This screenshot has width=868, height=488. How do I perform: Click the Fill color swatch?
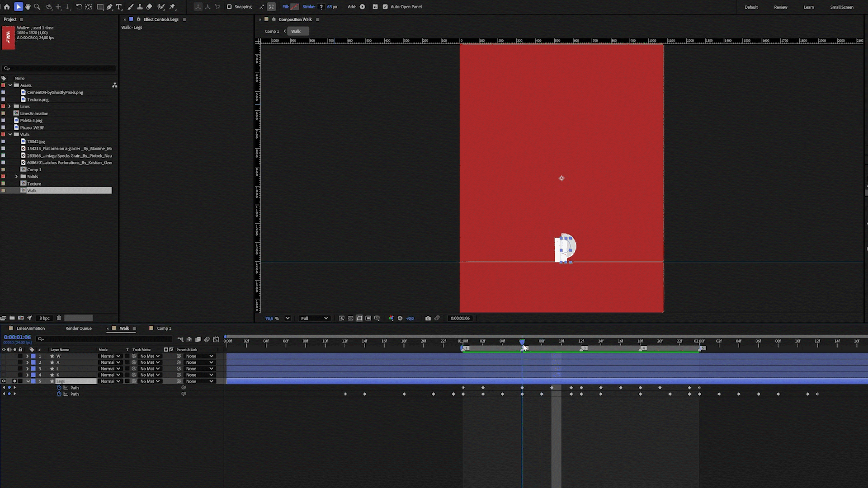point(295,7)
